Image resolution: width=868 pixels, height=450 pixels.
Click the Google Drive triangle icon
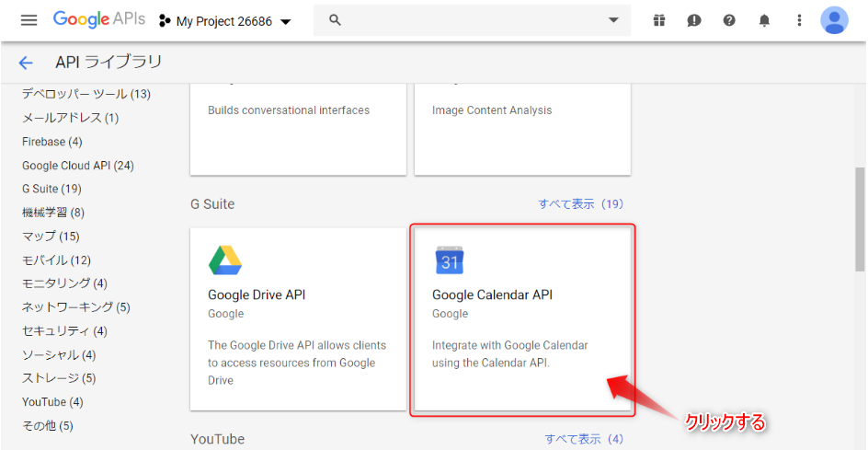(x=224, y=260)
